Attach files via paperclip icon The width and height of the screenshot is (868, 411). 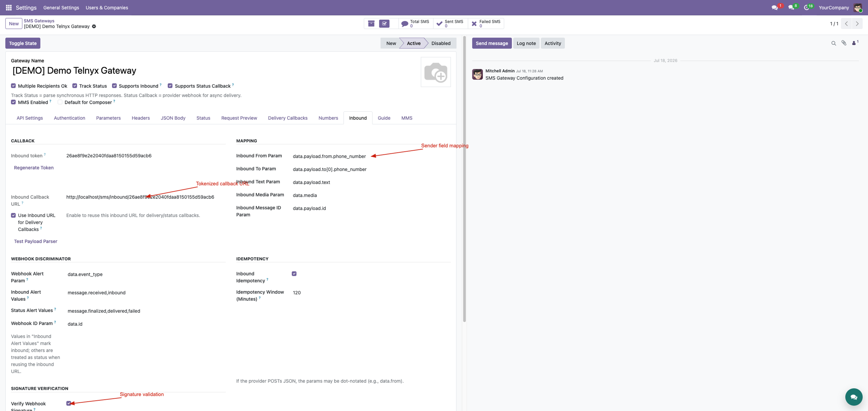844,43
